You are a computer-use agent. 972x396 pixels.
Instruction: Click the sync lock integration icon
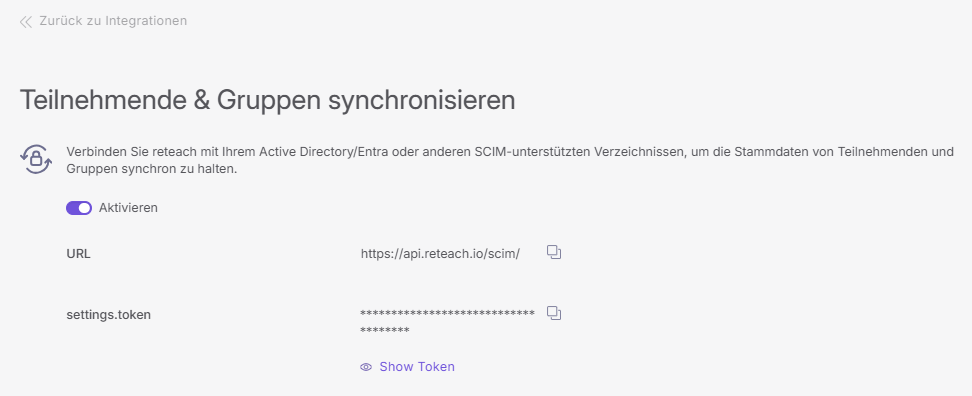tap(36, 159)
